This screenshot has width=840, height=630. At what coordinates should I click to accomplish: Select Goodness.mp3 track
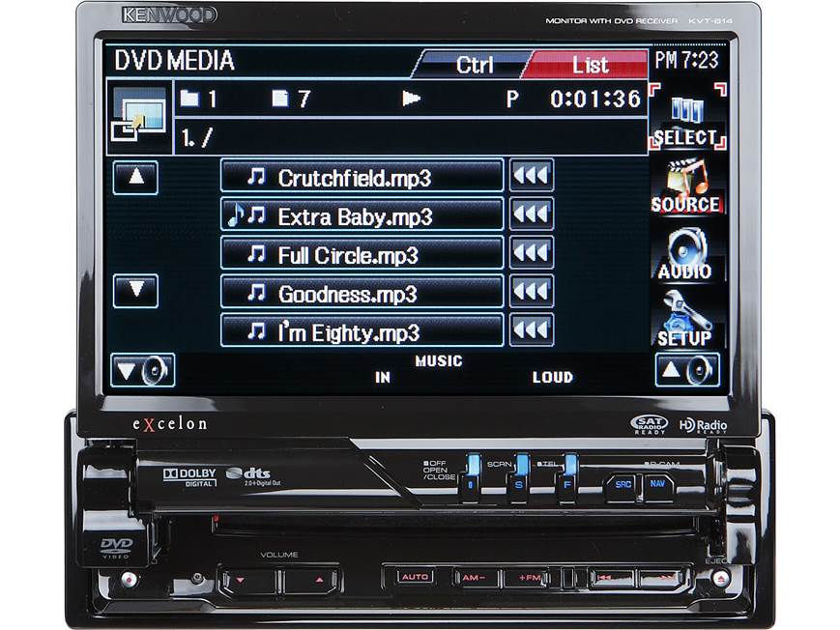362,292
